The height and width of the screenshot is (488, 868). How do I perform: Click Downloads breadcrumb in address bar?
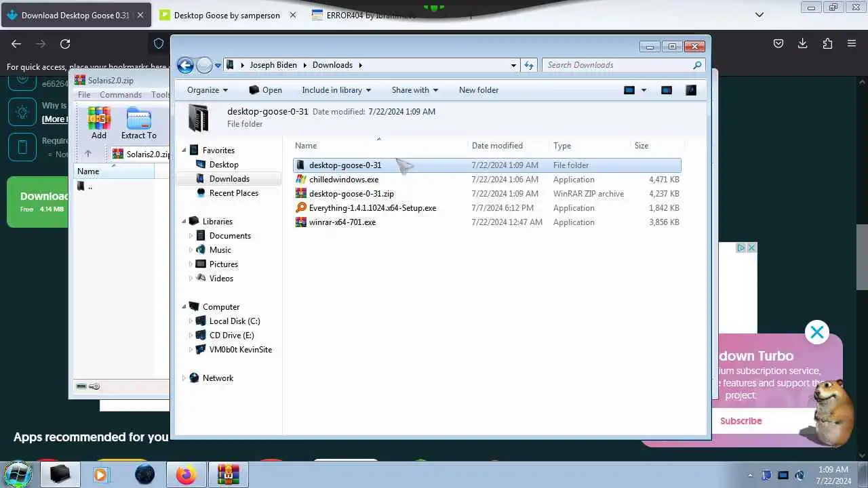coord(332,65)
